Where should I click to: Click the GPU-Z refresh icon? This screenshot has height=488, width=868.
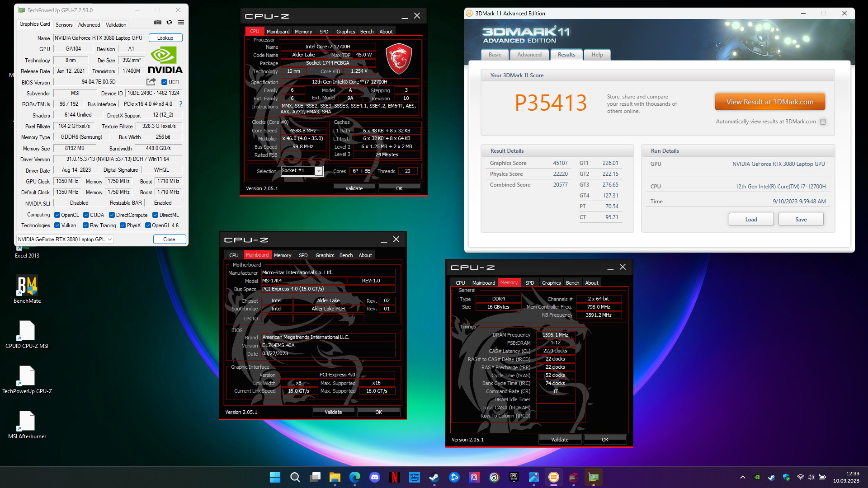click(x=169, y=22)
